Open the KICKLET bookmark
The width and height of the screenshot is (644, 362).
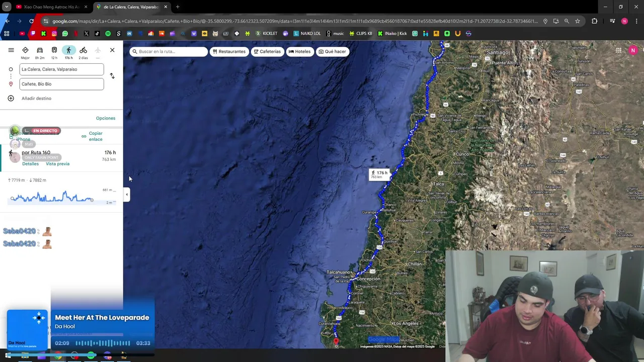267,34
